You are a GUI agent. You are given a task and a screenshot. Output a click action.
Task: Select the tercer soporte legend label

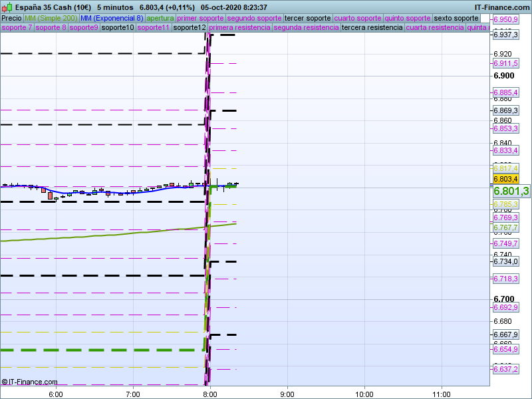(x=307, y=18)
